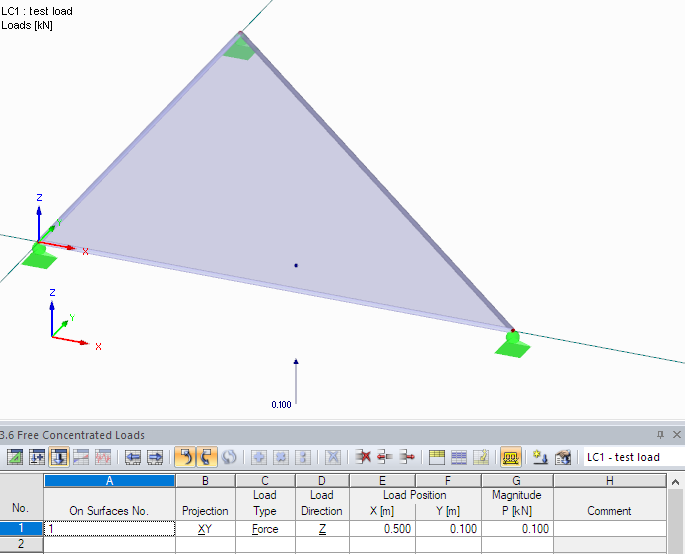Select column D header
Image resolution: width=685 pixels, height=554 pixels.
coord(322,481)
